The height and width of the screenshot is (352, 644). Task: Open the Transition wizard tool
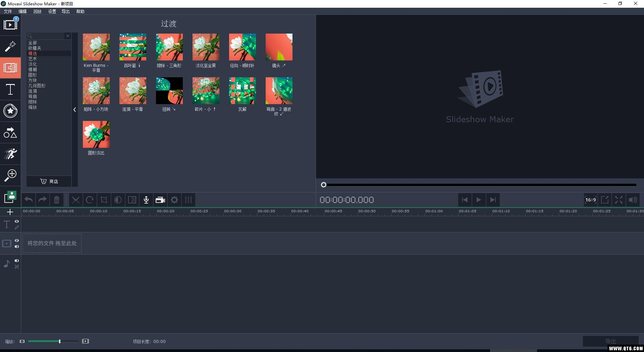point(132,200)
